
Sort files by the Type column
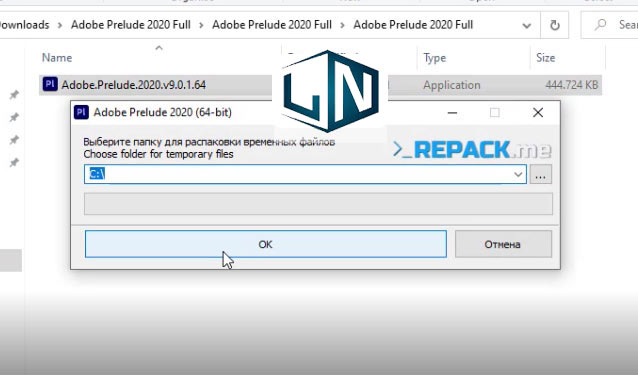tap(435, 58)
